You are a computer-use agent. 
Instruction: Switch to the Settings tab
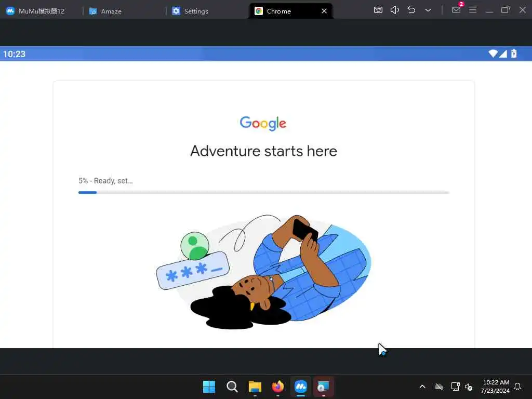(x=190, y=11)
